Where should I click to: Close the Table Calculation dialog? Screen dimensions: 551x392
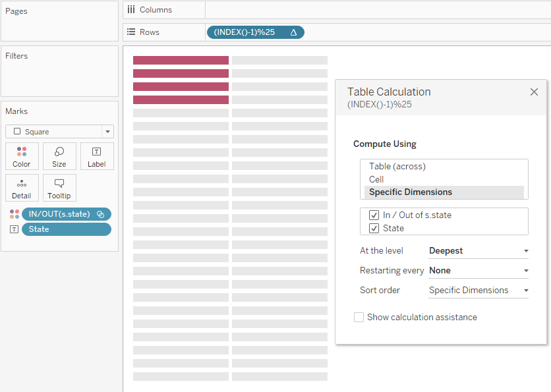[534, 92]
